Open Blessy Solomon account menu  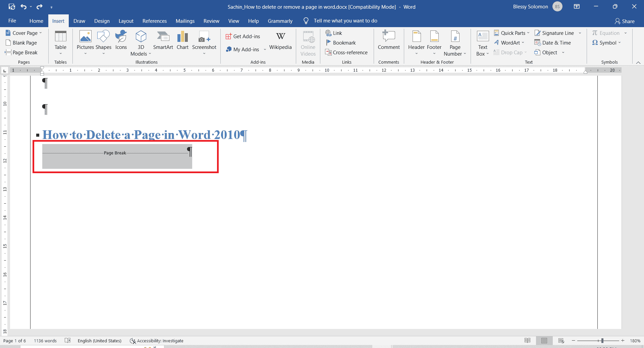[x=537, y=7]
